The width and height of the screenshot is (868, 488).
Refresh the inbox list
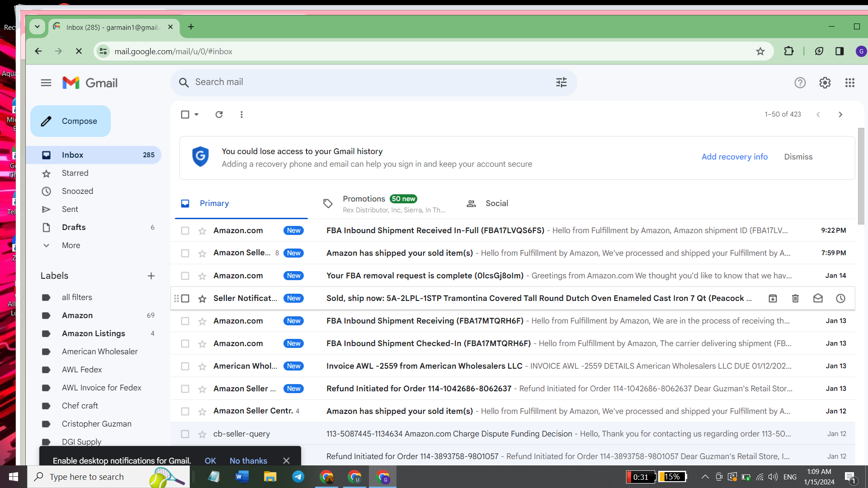pyautogui.click(x=219, y=114)
